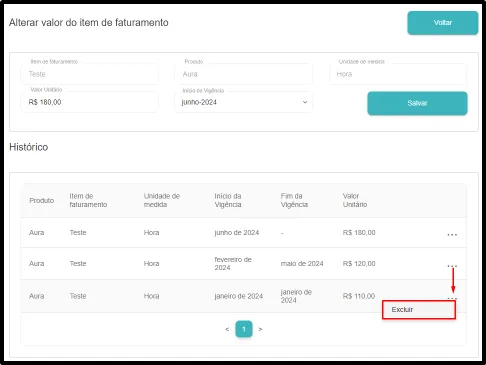Click the Início da Vigência column header
486x365 pixels.
pos(228,200)
